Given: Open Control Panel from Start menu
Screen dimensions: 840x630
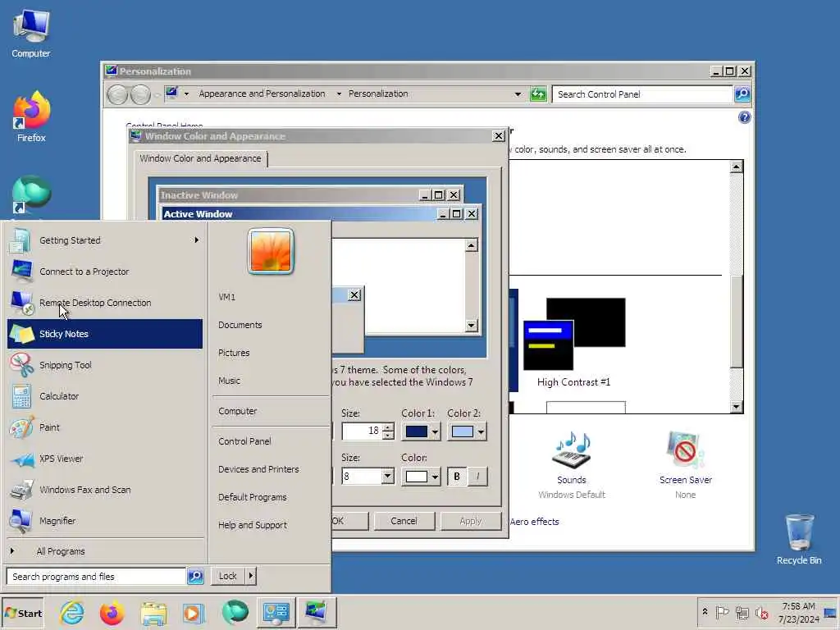Looking at the screenshot, I should 244,441.
